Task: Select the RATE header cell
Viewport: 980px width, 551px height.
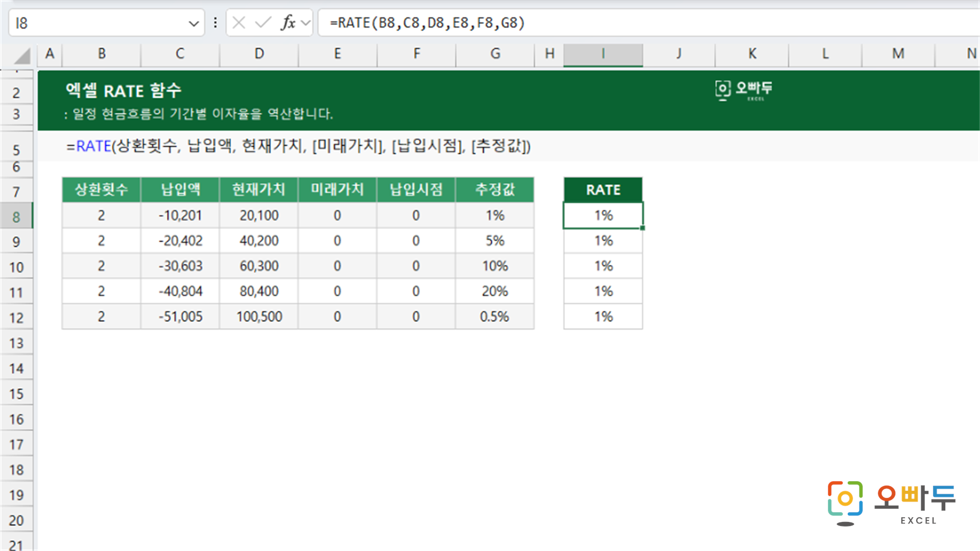Action: click(603, 190)
